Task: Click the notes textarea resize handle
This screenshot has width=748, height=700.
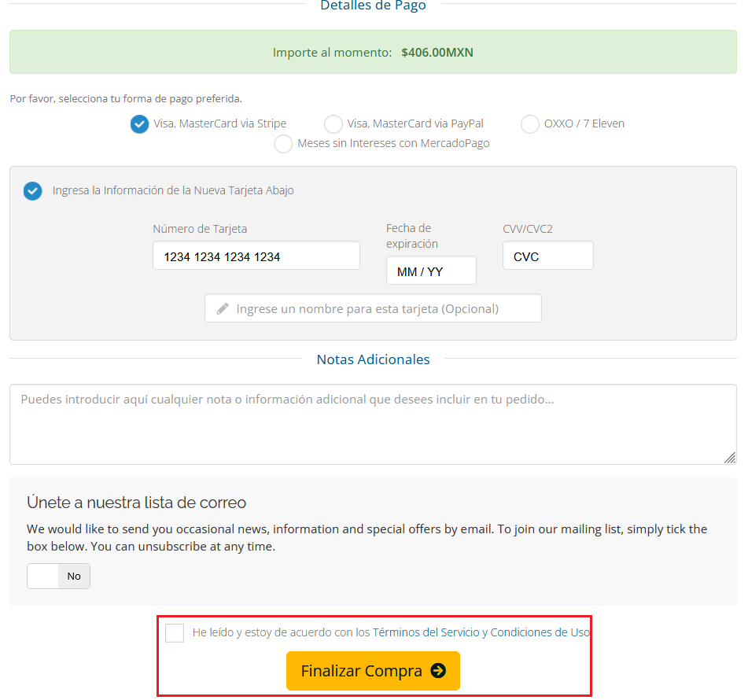Action: click(730, 458)
